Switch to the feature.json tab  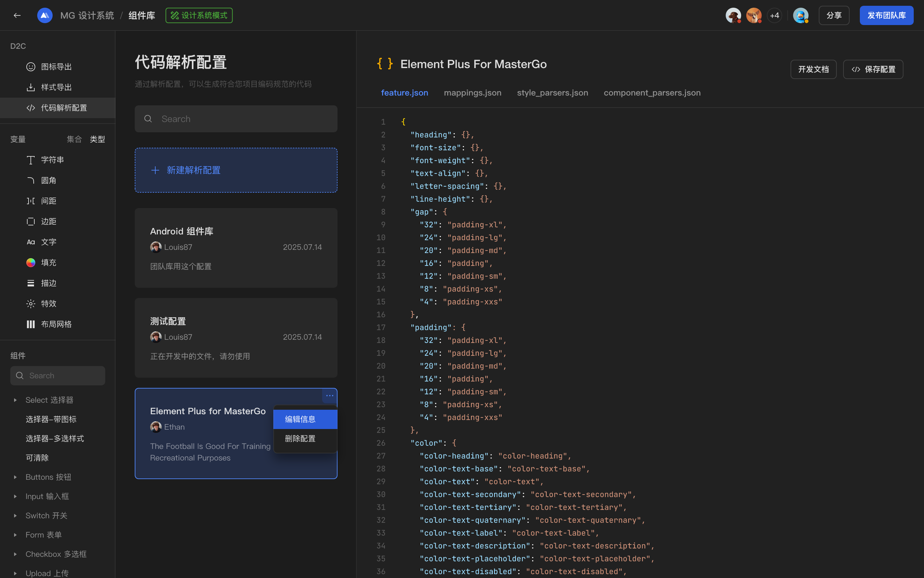click(x=404, y=93)
